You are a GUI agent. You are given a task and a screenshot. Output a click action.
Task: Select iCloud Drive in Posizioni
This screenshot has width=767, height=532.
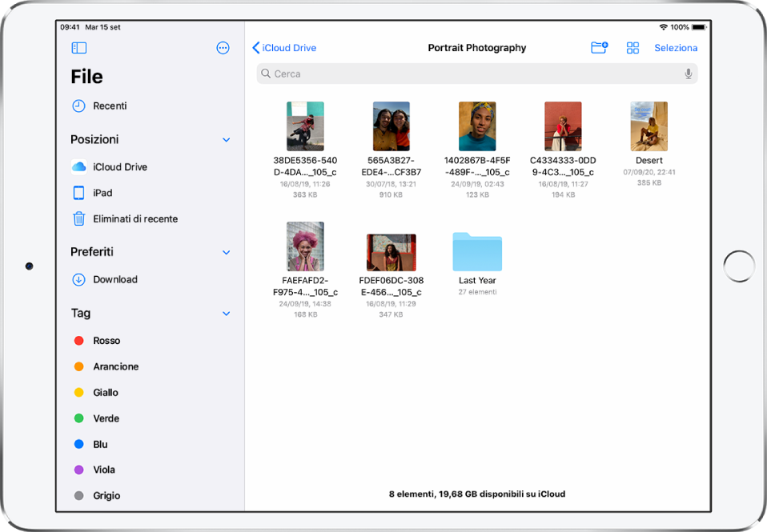pyautogui.click(x=119, y=167)
